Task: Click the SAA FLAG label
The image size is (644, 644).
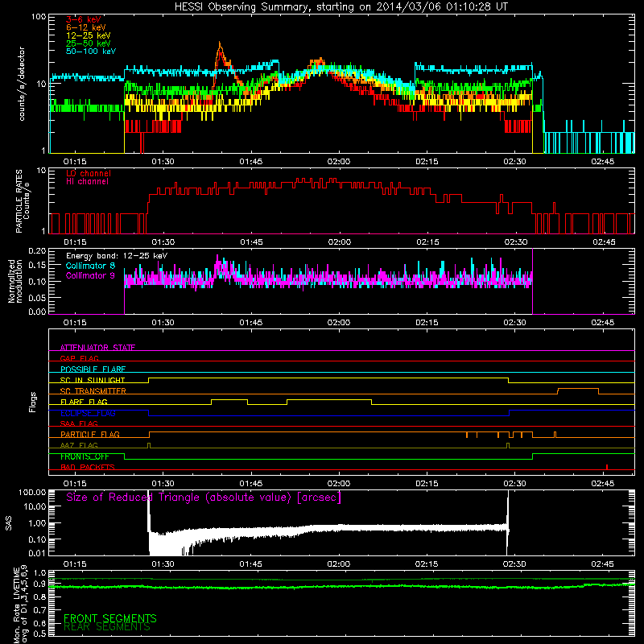Action: click(x=79, y=423)
